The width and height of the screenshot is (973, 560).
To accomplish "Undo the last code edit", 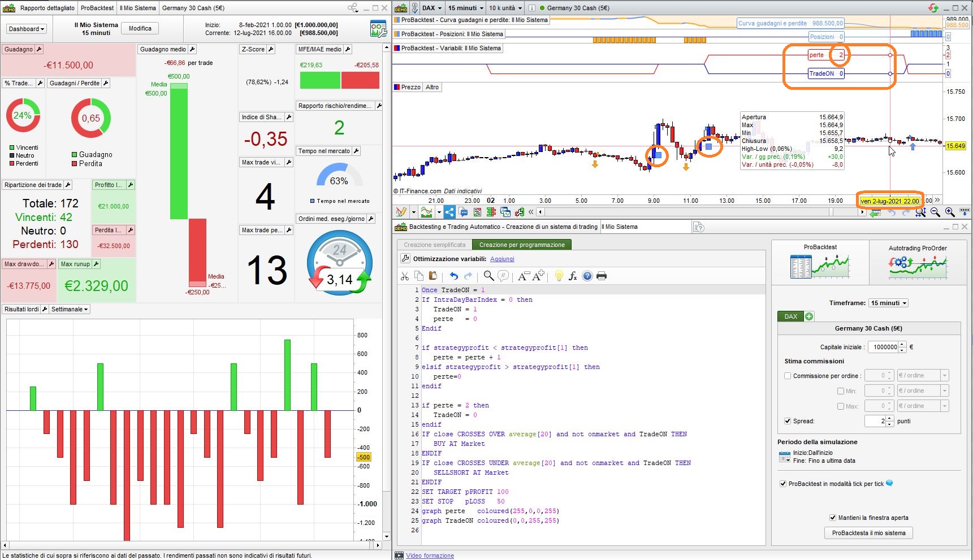I will pyautogui.click(x=453, y=276).
